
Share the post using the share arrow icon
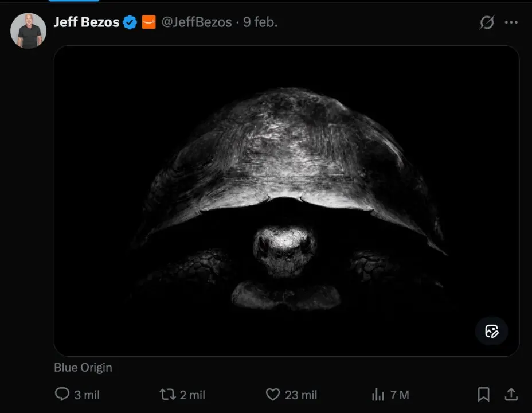511,395
